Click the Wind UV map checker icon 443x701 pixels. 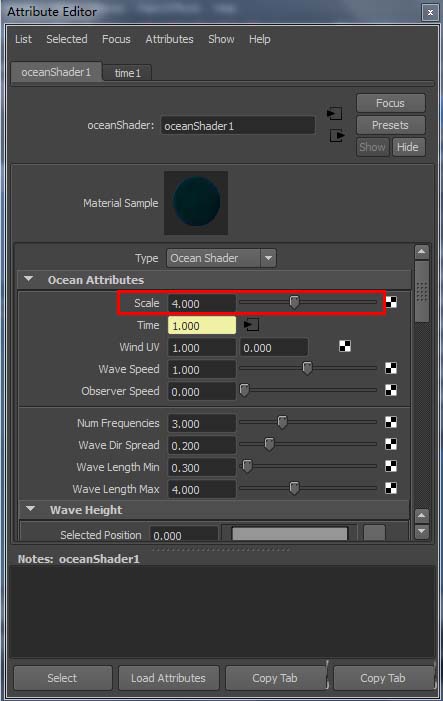(x=345, y=346)
